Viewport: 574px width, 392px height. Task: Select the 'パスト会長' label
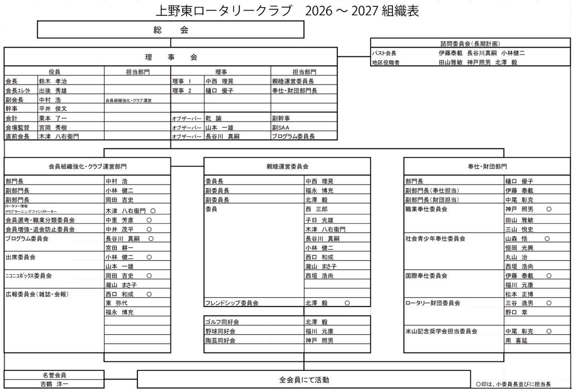point(384,53)
